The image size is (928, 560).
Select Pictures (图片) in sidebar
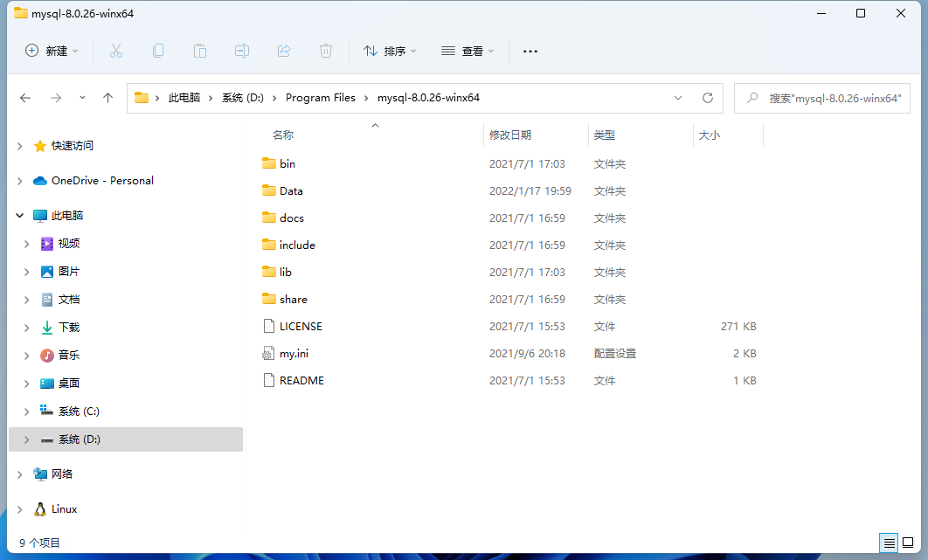[69, 271]
